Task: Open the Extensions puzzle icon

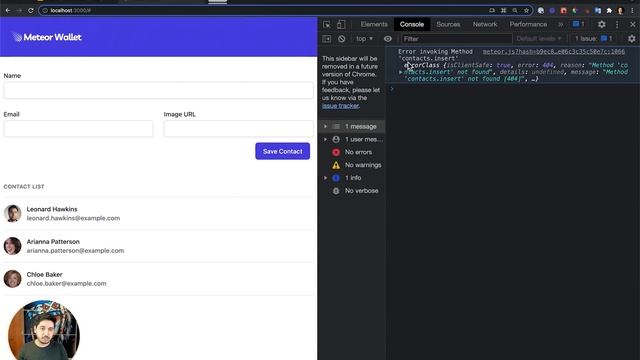Action: [x=609, y=10]
